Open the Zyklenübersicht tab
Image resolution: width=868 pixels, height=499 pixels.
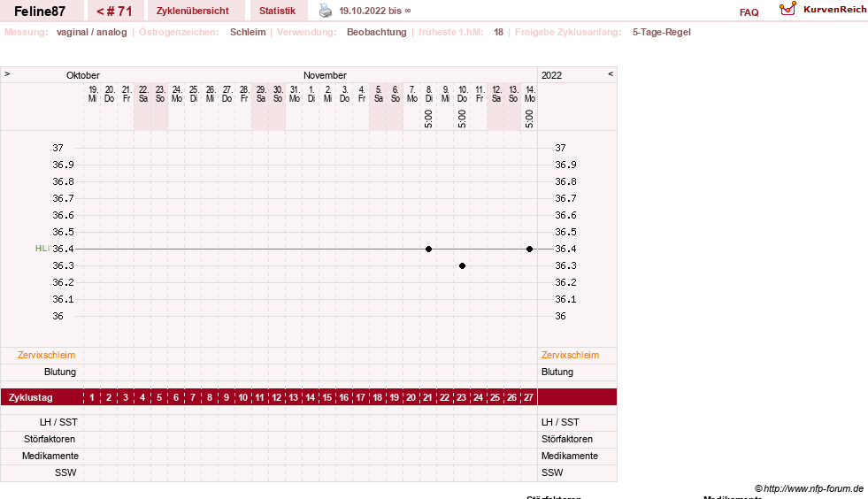coord(192,12)
